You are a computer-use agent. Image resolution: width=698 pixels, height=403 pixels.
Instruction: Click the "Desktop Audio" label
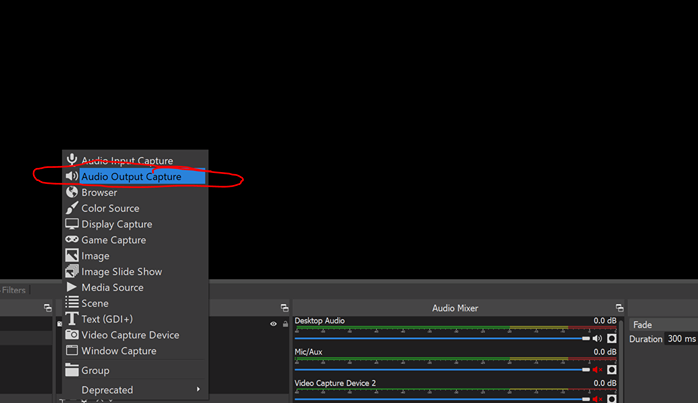tap(320, 321)
